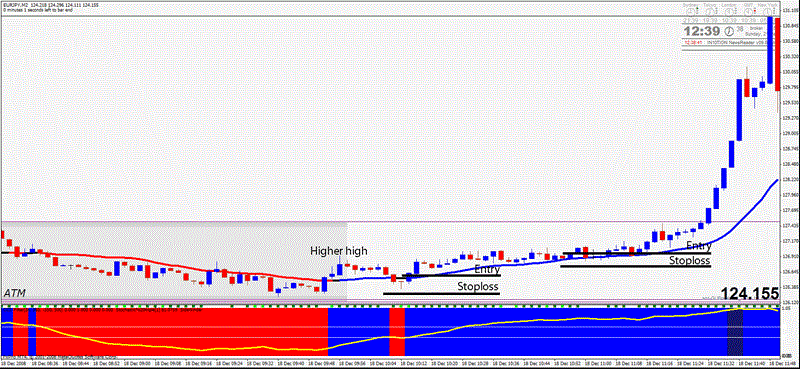This screenshot has height=369, width=800.
Task: Click the ATM label on chart
Action: pos(14,293)
